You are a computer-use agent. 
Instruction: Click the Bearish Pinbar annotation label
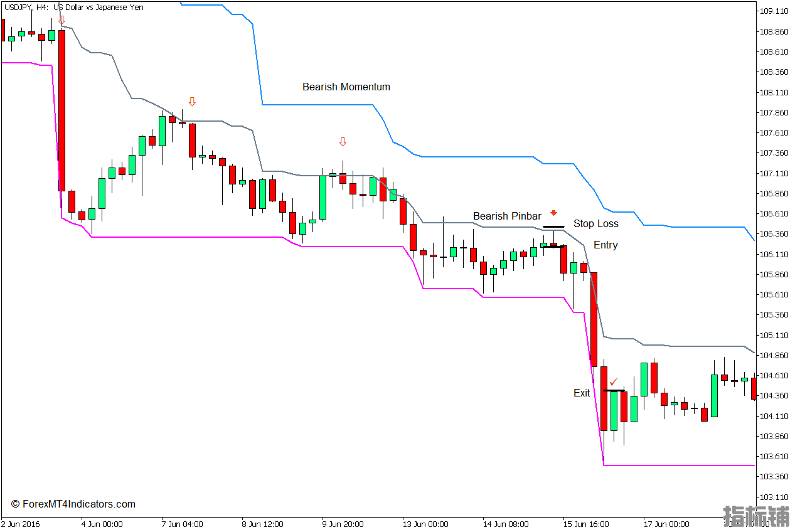pyautogui.click(x=507, y=216)
